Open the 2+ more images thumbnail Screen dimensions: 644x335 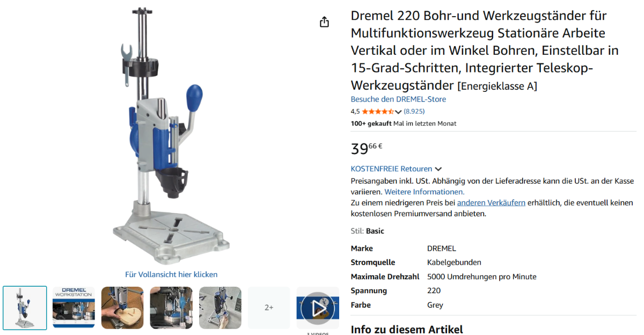coord(269,308)
